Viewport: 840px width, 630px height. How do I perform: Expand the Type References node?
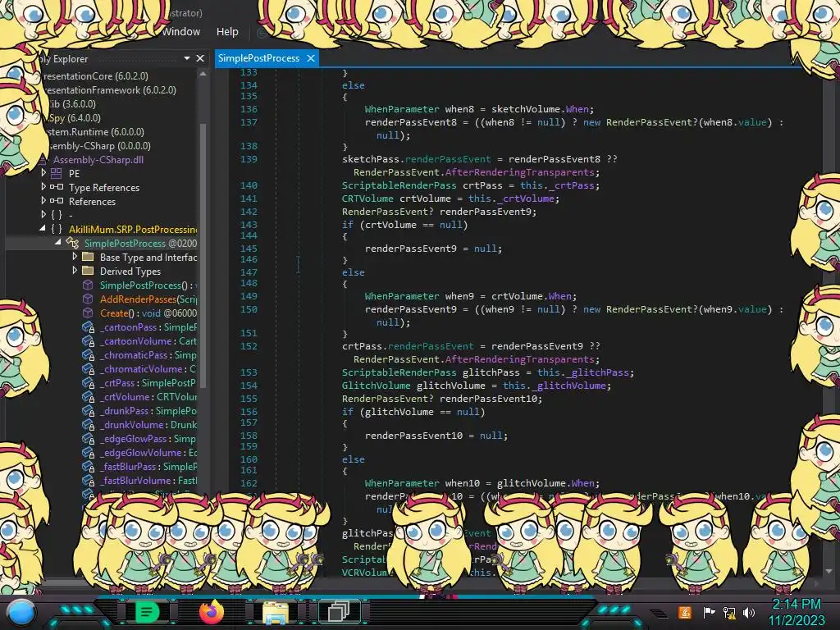tap(43, 186)
